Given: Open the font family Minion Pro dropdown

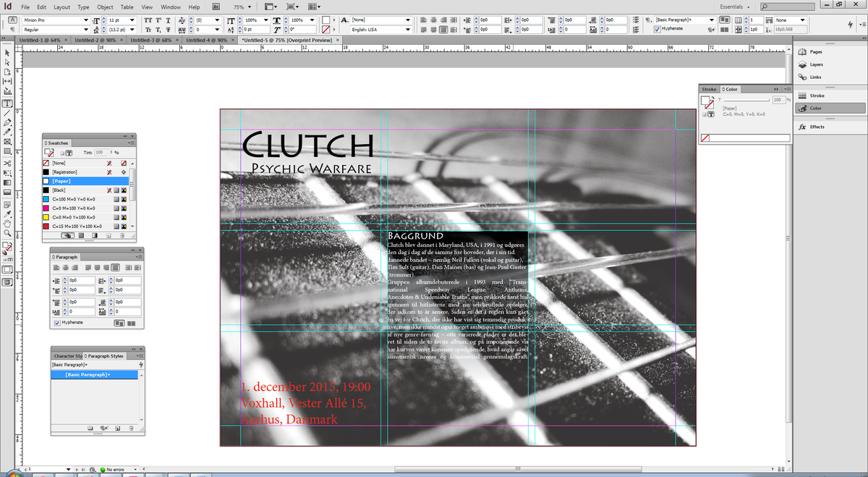Looking at the screenshot, I should coord(88,20).
